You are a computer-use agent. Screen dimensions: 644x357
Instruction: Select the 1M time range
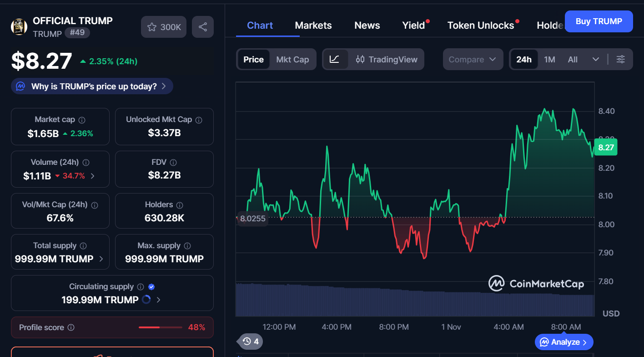coord(549,59)
